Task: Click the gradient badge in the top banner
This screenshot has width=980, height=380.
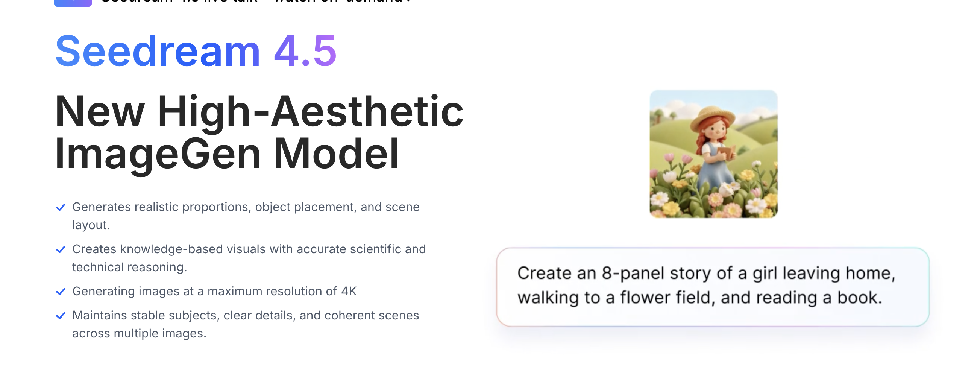Action: coord(73,2)
